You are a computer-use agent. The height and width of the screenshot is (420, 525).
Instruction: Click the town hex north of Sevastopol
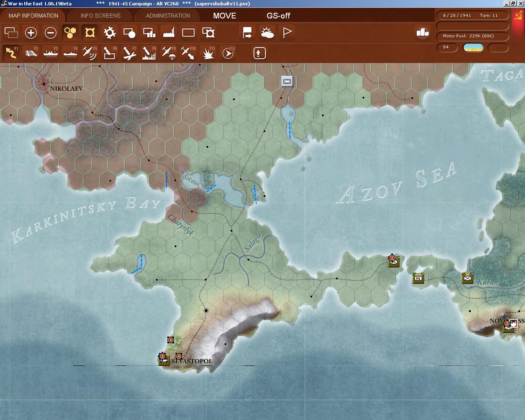tap(206, 310)
